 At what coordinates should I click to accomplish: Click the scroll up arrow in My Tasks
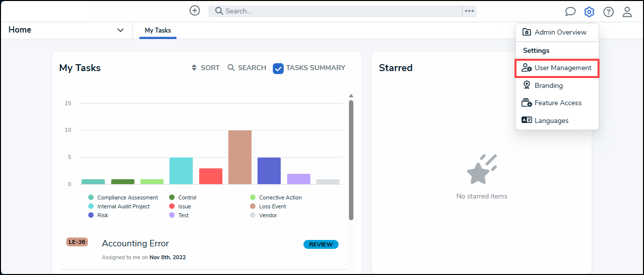(x=351, y=96)
